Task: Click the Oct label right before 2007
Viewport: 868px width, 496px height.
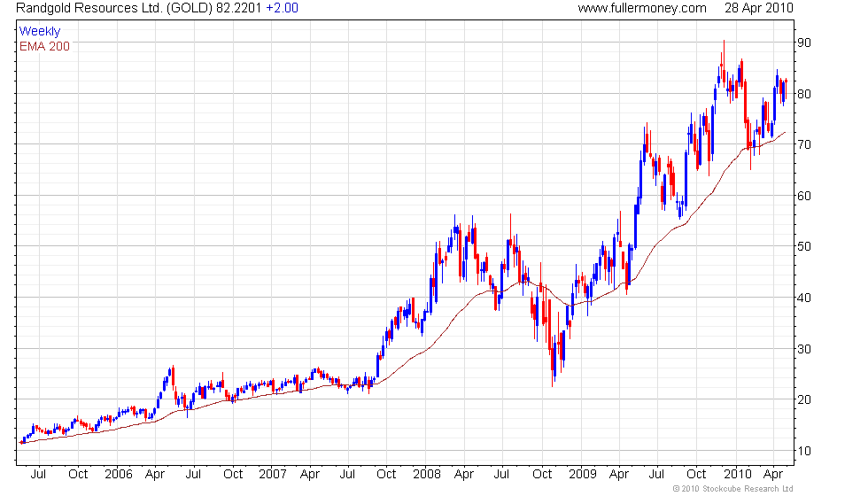Action: pyautogui.click(x=233, y=474)
